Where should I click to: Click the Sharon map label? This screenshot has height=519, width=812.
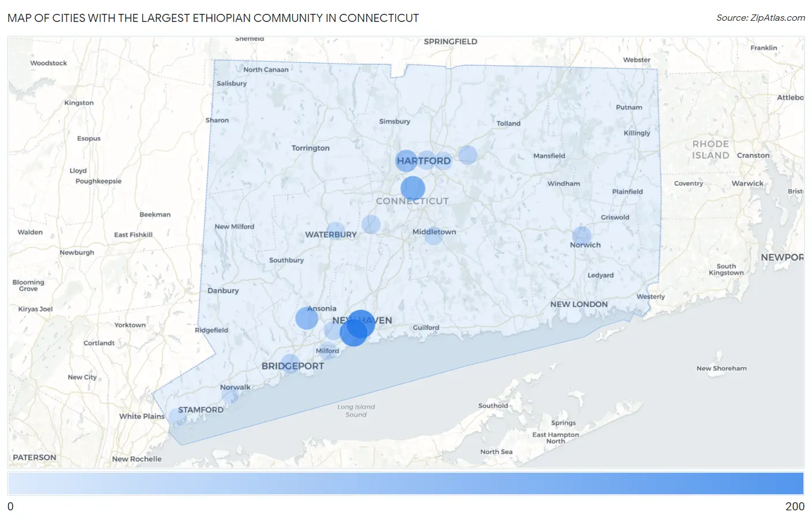217,121
